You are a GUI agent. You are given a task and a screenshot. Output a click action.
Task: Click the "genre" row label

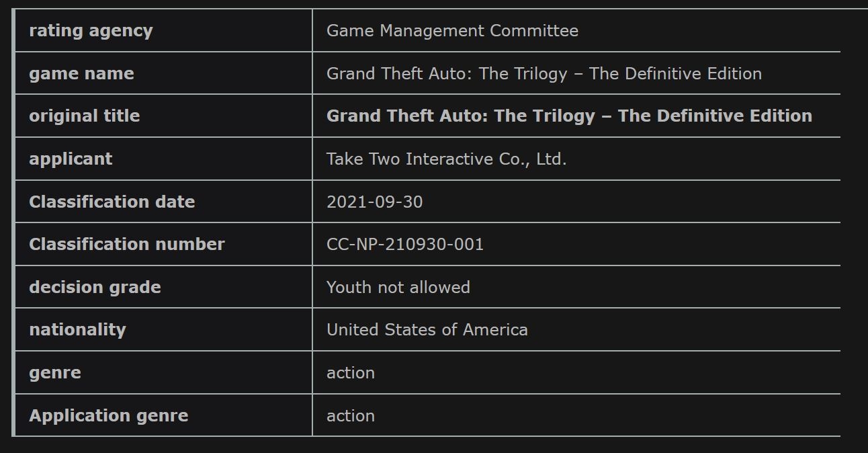tap(54, 373)
